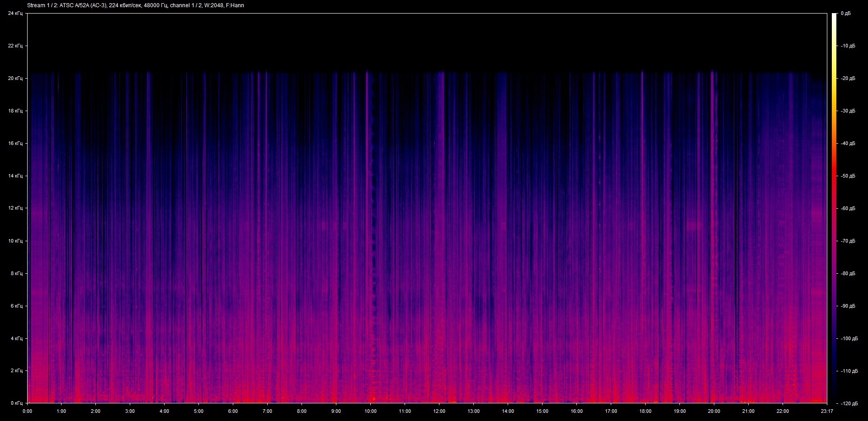
Task: Click the 1:00 time axis marker
Action: coord(61,411)
